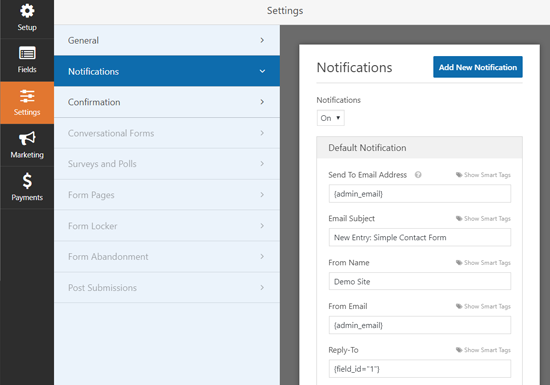The width and height of the screenshot is (550, 385).
Task: Open Form Locker settings
Action: tap(167, 226)
